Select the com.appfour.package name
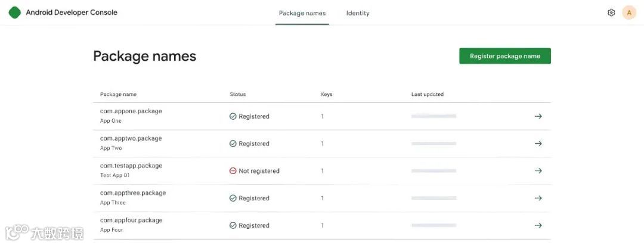644x245 pixels. point(131,221)
